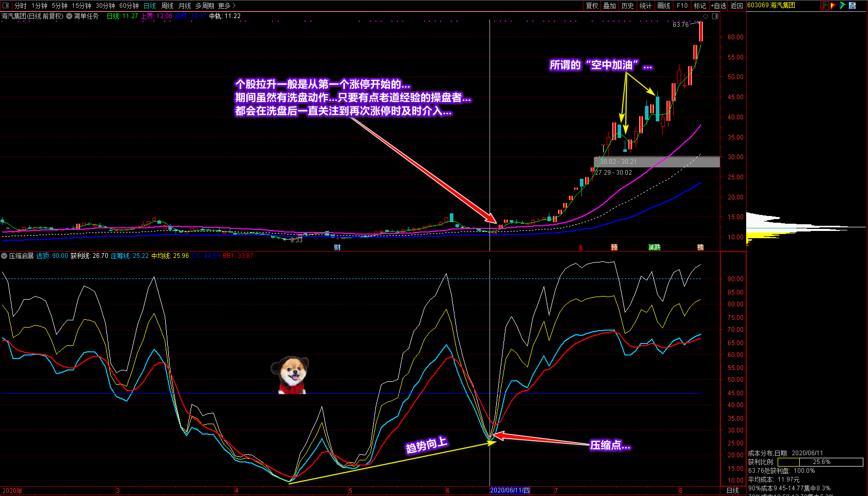This screenshot has height=496, width=868.
Task: Add stock with +自选 button
Action: pos(718,6)
